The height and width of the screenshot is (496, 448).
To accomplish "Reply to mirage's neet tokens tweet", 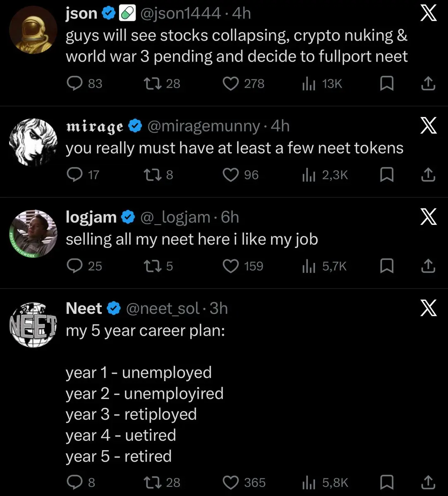I will tap(75, 175).
